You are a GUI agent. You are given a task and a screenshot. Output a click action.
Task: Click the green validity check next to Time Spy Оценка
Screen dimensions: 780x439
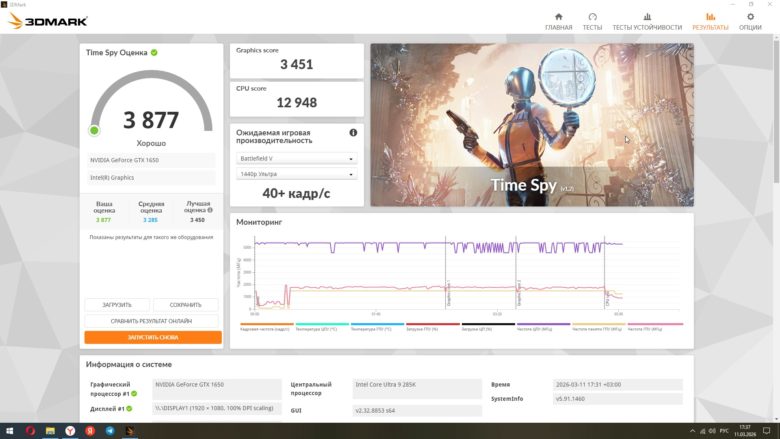coord(154,53)
